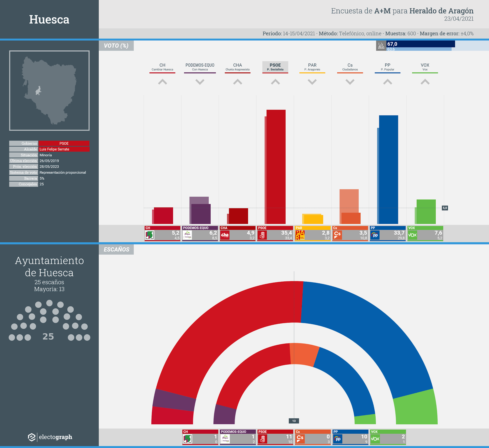Click the Ayuntamiento de Huesca title
The width and height of the screenshot is (489, 448).
tap(49, 266)
